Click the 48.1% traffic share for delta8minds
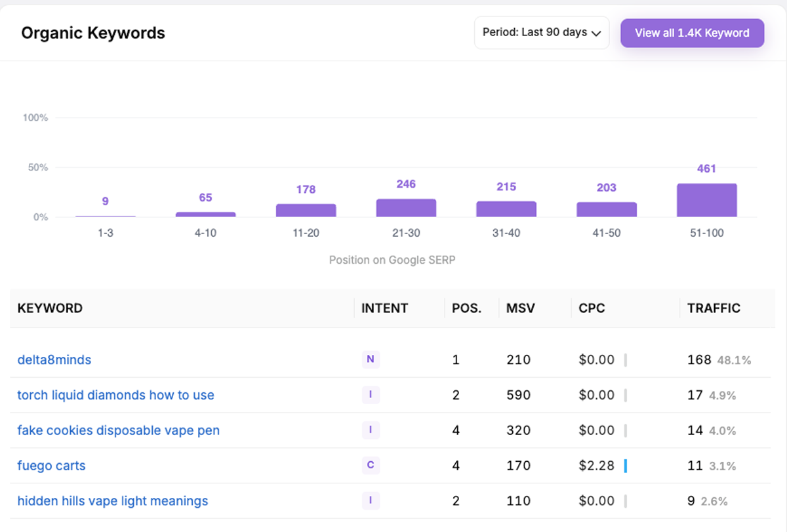The height and width of the screenshot is (532, 787). tap(734, 360)
